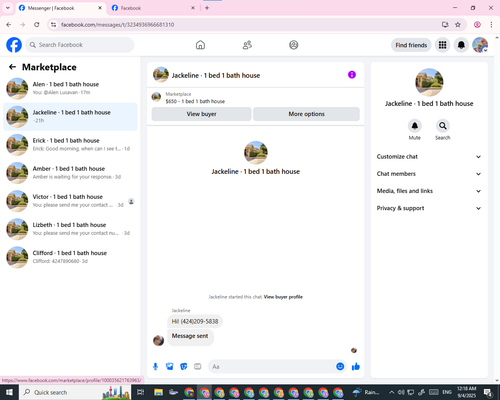
Task: Expand the Privacy & support section
Action: (x=429, y=208)
